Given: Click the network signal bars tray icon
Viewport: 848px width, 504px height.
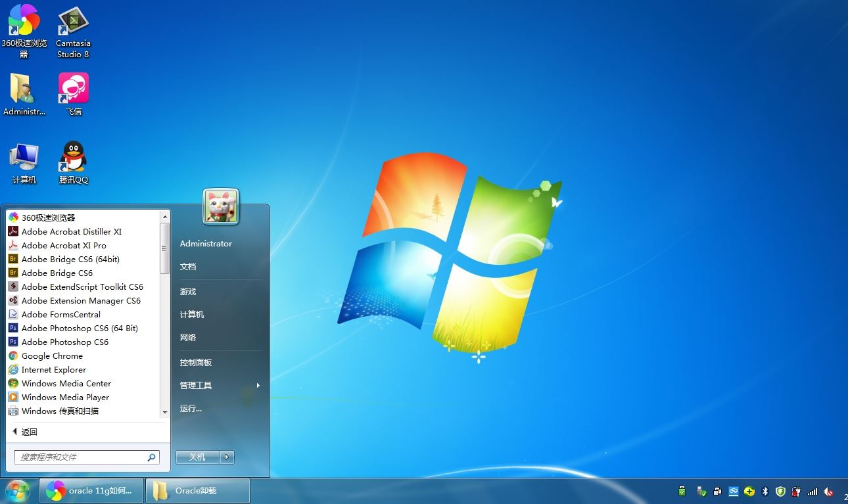Looking at the screenshot, I should [x=813, y=491].
